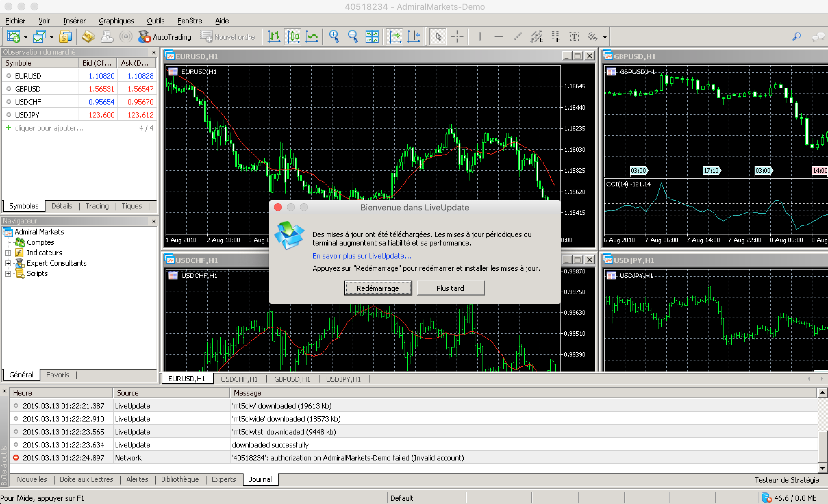This screenshot has width=828, height=504.
Task: Toggle AutoTrading button
Action: coord(165,37)
